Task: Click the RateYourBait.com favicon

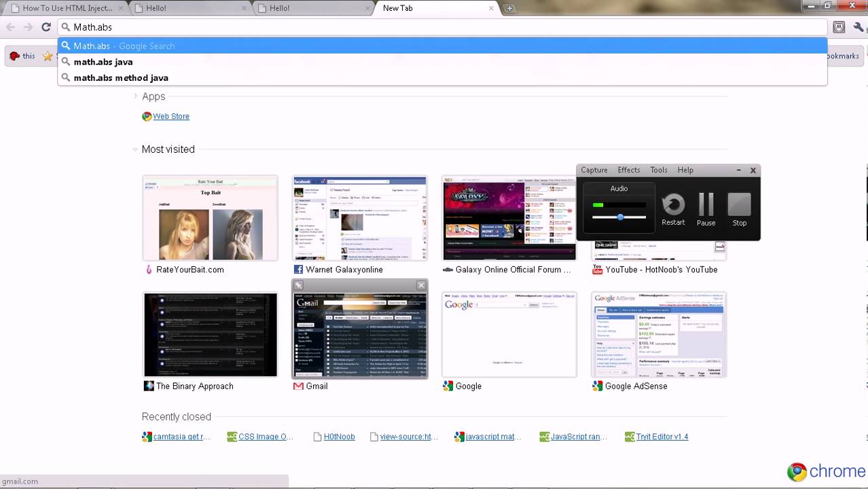Action: click(149, 270)
